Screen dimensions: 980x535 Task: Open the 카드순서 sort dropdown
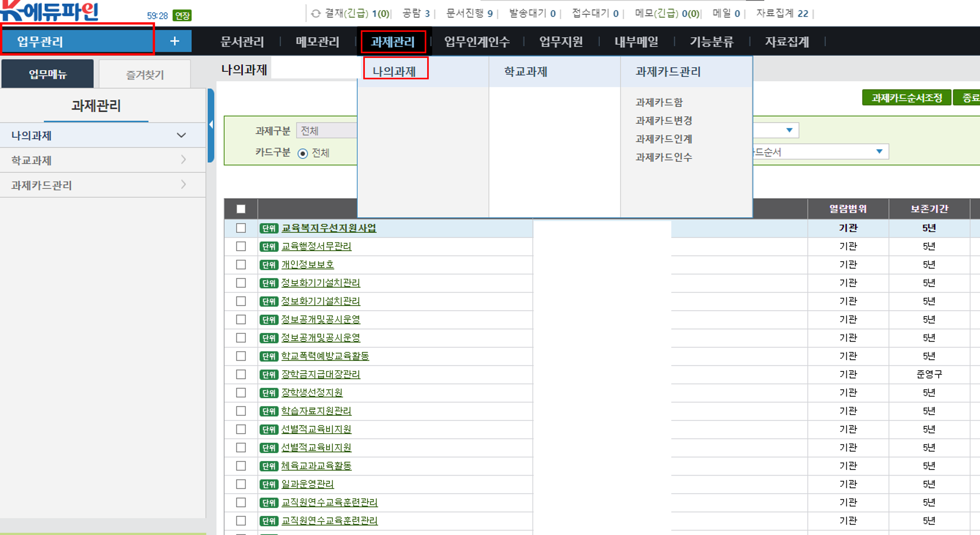click(x=879, y=152)
